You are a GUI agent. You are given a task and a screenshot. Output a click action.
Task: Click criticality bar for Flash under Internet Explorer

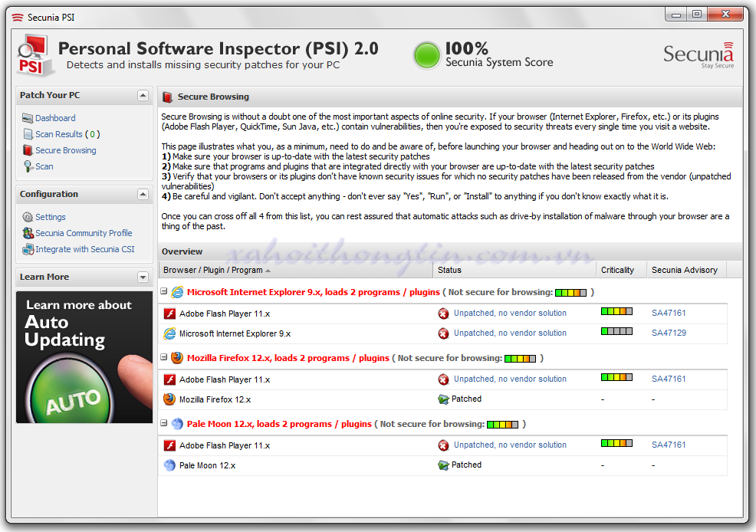(616, 311)
